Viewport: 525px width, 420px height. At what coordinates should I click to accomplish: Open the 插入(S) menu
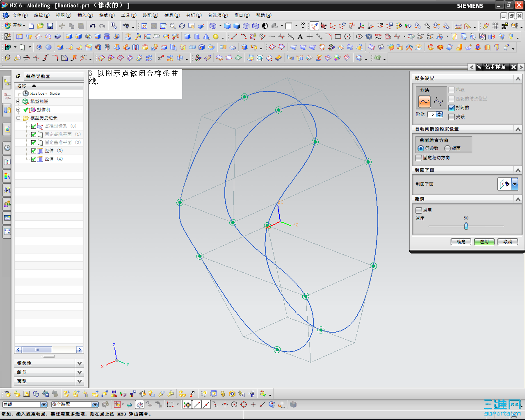coord(85,15)
